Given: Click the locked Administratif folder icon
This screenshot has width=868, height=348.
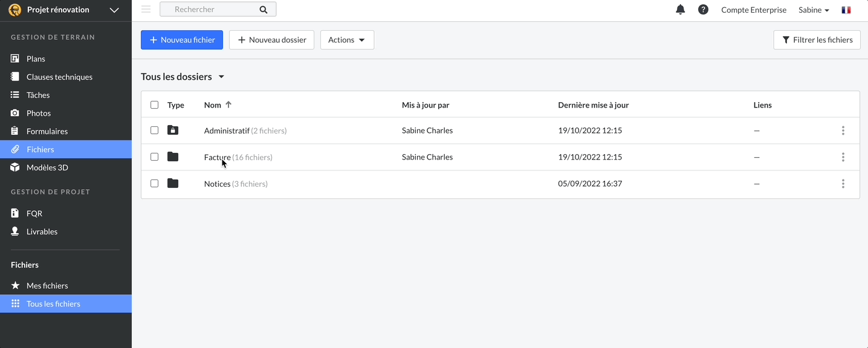Looking at the screenshot, I should pos(173,130).
